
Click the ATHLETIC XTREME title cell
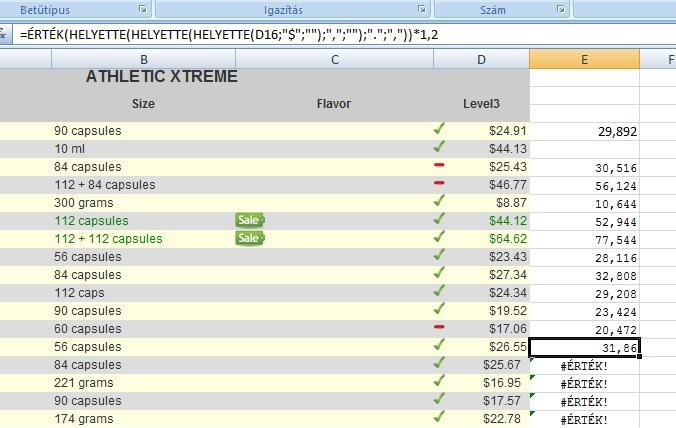click(x=162, y=76)
